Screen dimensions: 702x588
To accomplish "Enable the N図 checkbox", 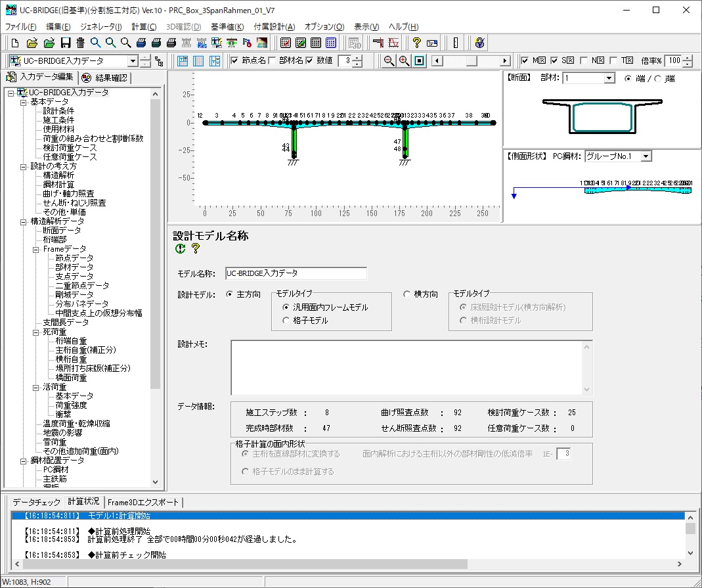I will tap(584, 60).
